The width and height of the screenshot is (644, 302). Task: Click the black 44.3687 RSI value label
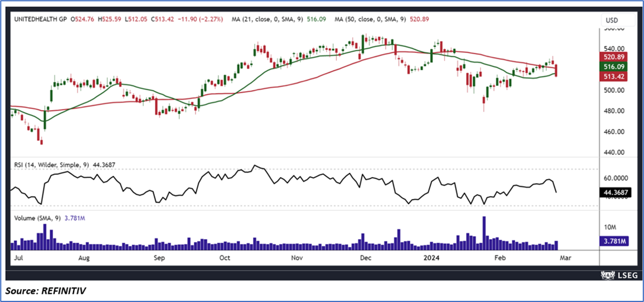[x=615, y=191]
